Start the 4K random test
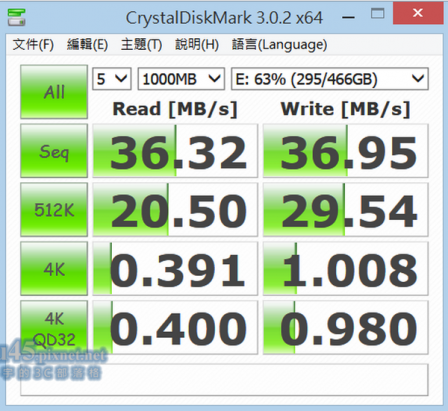Viewport: 448px width, 411px height. (54, 269)
